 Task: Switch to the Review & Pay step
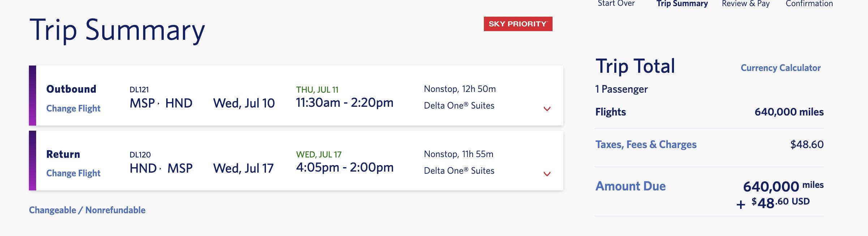point(745,4)
